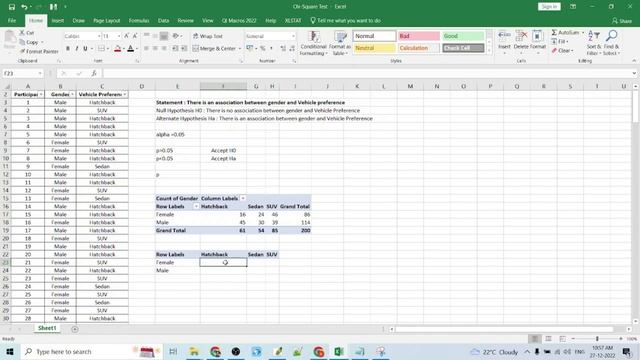Click the Save icon in quick access toolbar
The height and width of the screenshot is (360, 640).
(x=12, y=7)
